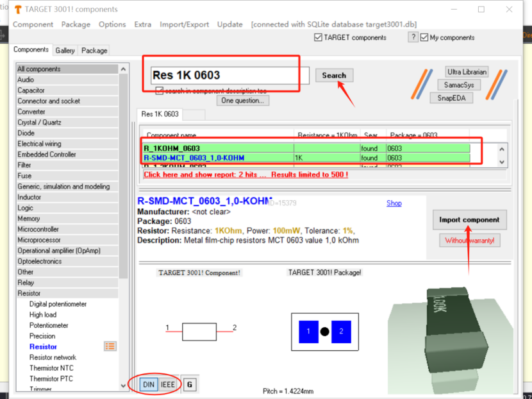Switch to the Gallery tab
This screenshot has width=532, height=399.
click(65, 51)
